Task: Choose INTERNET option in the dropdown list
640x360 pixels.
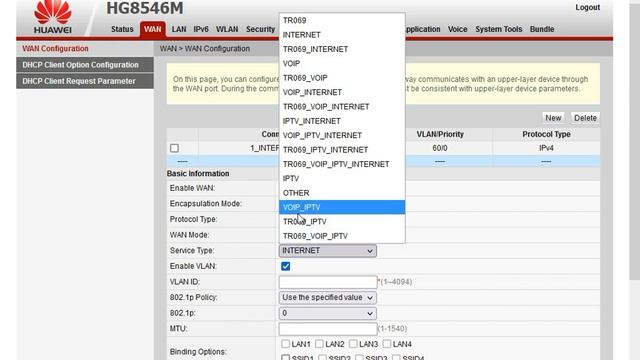Action: [x=342, y=35]
